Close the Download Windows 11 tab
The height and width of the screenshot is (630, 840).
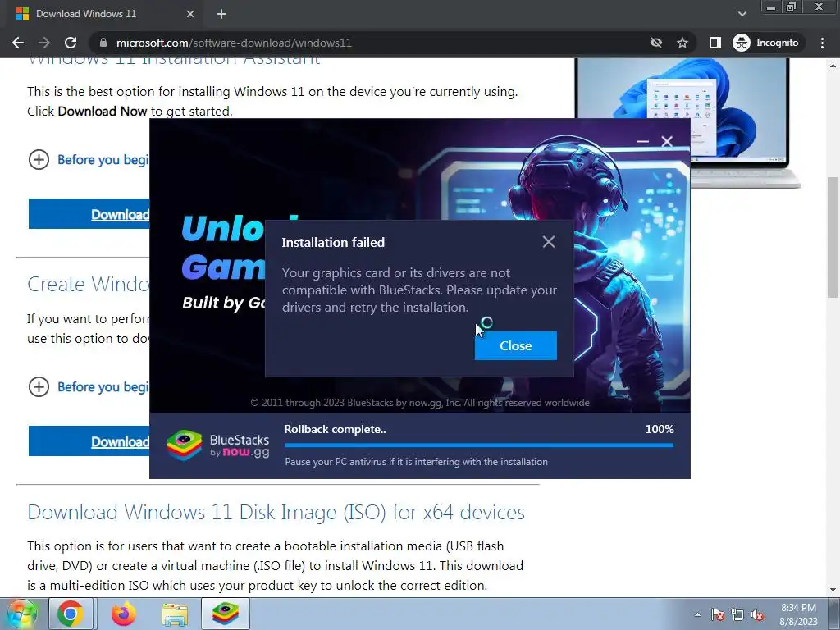[x=189, y=14]
